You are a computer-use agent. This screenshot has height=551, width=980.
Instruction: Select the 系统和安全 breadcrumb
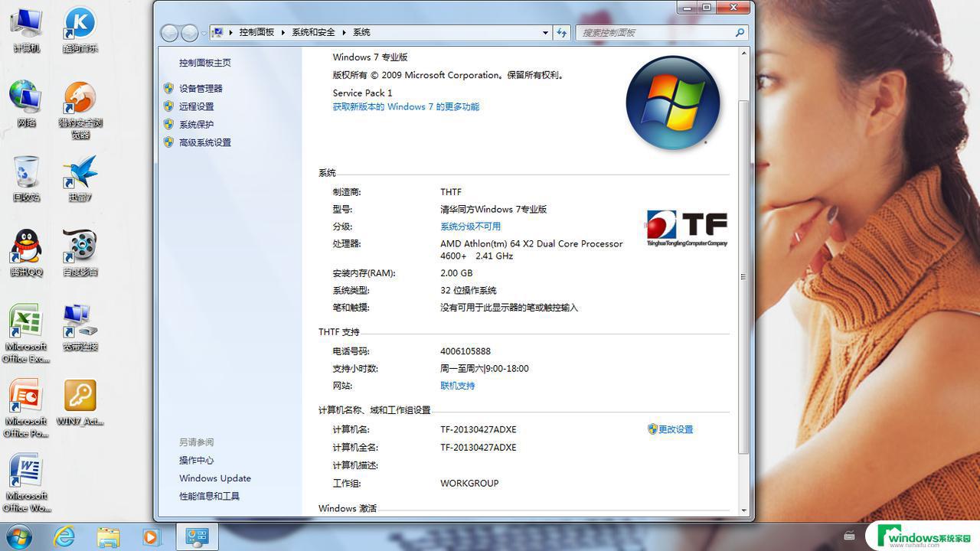313,32
